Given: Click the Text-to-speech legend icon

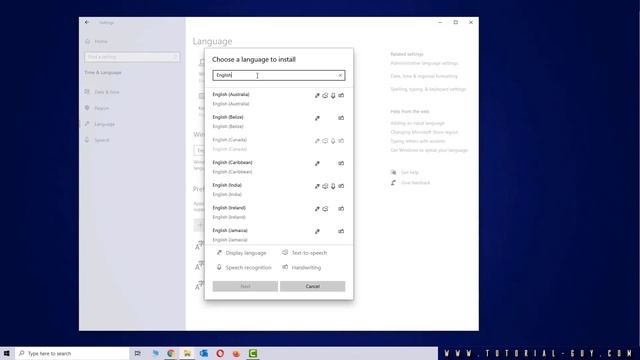Looking at the screenshot, I should coord(285,253).
